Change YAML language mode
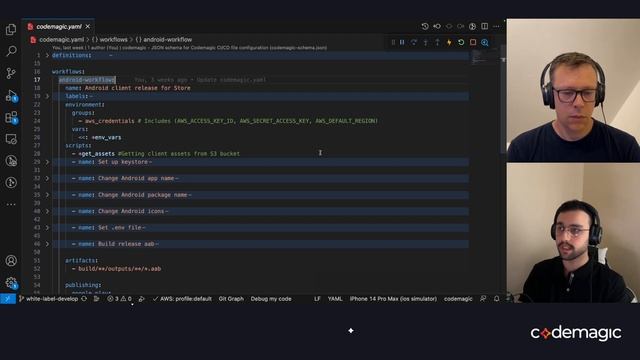Image resolution: width=640 pixels, height=360 pixels. 335,299
